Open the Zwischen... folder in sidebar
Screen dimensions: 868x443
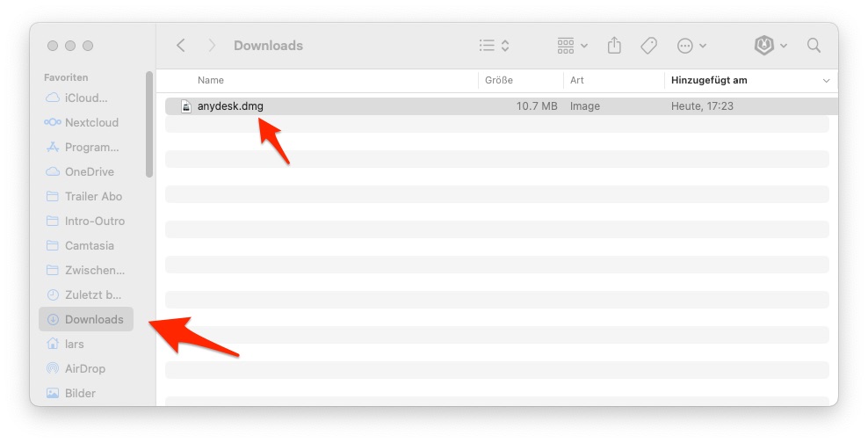point(86,270)
